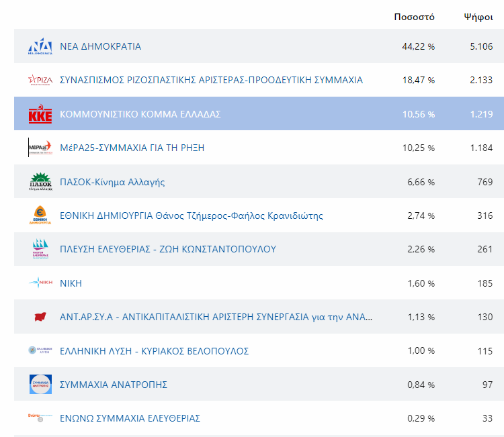Screen dimensions: 504x437
Task: Open ΠΛΕΥΣΗ ΕΛΕΥΘΕΡΙΑΣ - ΖΩΗ ΚΩΝΣΤΑΝΤΟΠΟΥΛΟΥ link
Action: (x=168, y=249)
